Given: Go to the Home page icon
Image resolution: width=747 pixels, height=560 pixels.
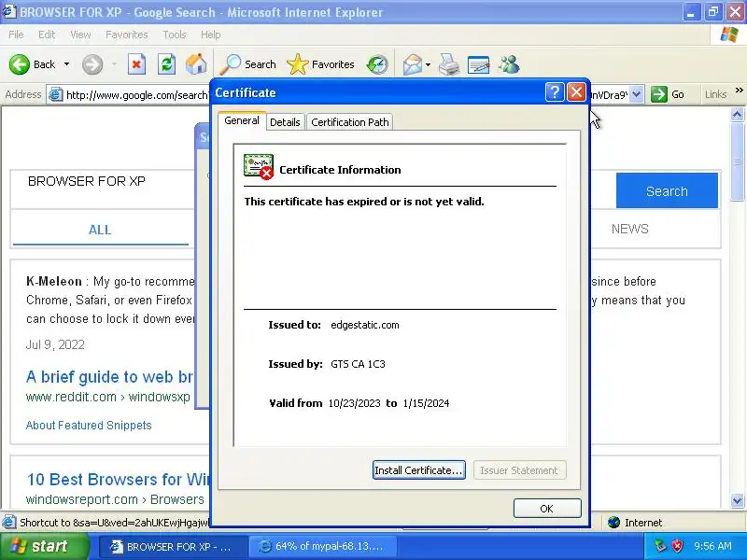Looking at the screenshot, I should pos(196,64).
